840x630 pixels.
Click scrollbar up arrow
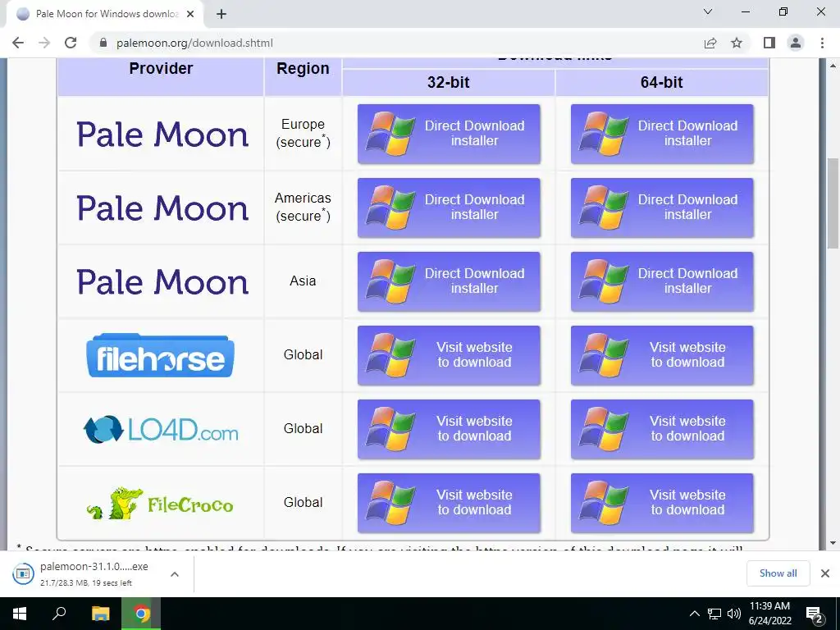[833, 66]
